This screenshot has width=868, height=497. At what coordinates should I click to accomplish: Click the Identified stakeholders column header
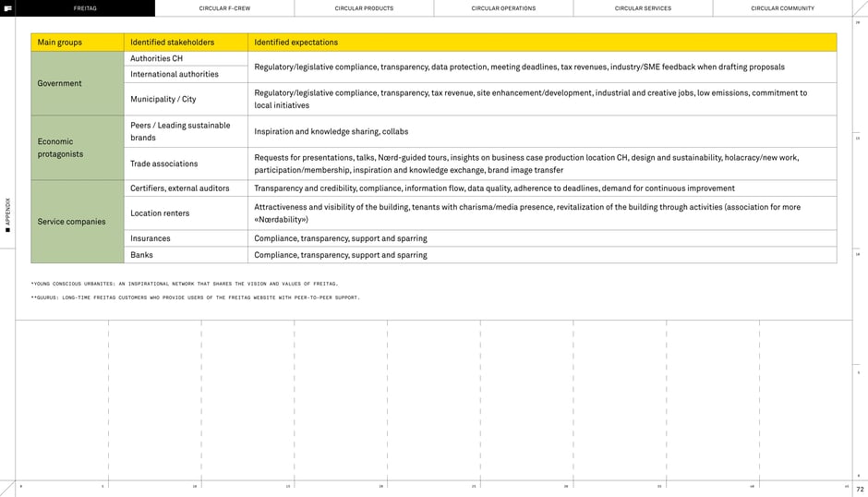point(186,42)
